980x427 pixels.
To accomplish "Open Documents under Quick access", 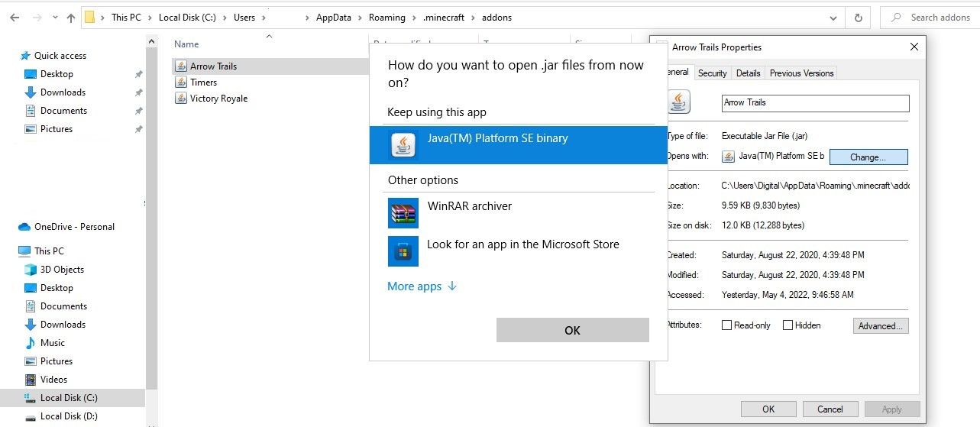I will click(63, 111).
